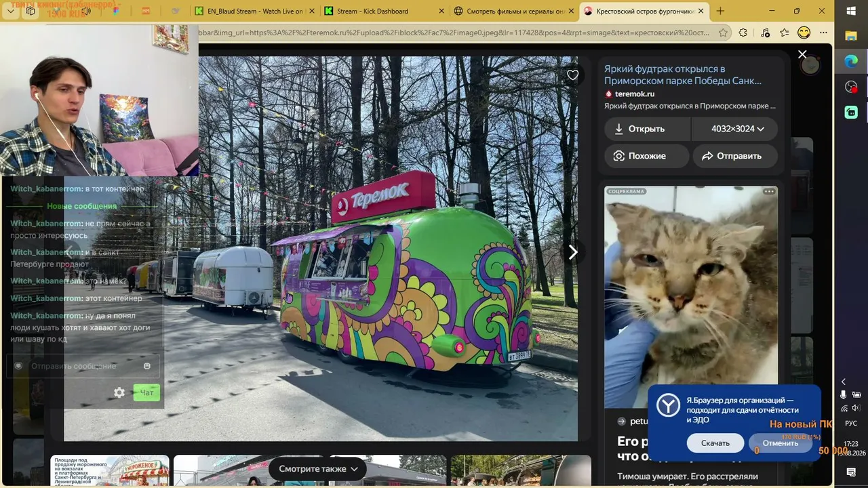This screenshot has width=868, height=488.
Task: Click the Microsoft Edge taskbar icon
Action: pos(851,61)
